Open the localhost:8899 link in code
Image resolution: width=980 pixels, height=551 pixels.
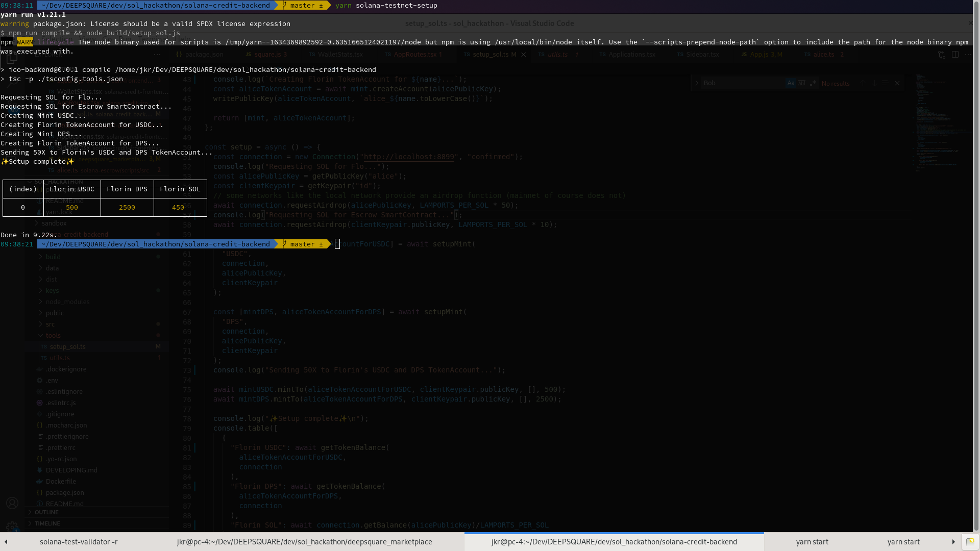pos(408,157)
